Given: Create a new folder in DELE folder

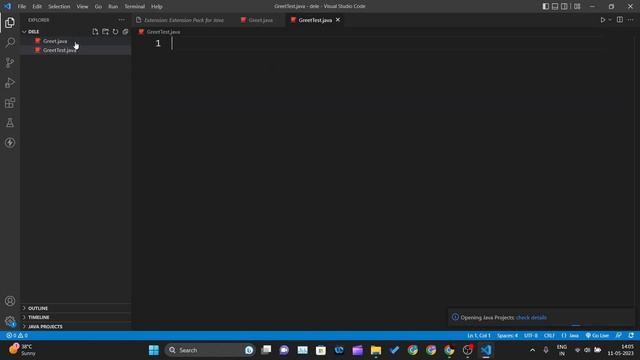Looking at the screenshot, I should click(x=105, y=31).
